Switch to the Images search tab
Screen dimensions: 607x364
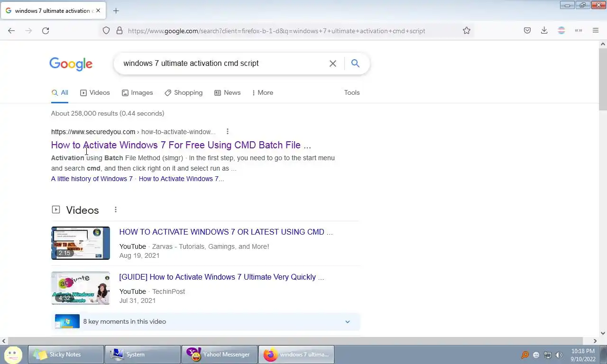coord(138,93)
